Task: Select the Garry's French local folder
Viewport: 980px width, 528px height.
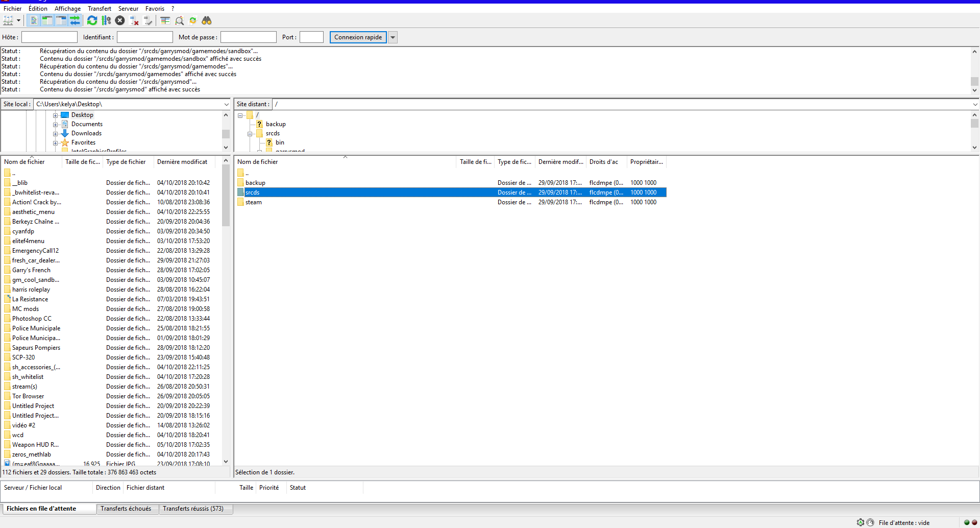Action: click(31, 270)
